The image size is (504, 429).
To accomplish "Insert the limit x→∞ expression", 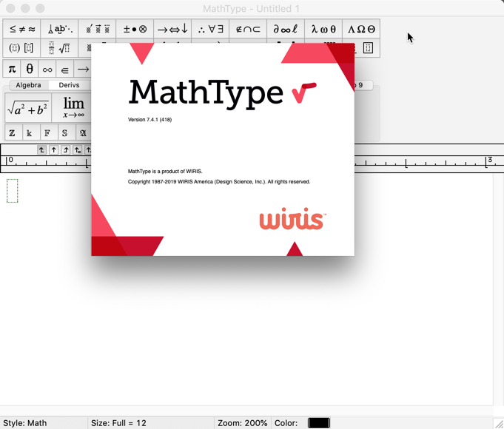I will pyautogui.click(x=72, y=108).
